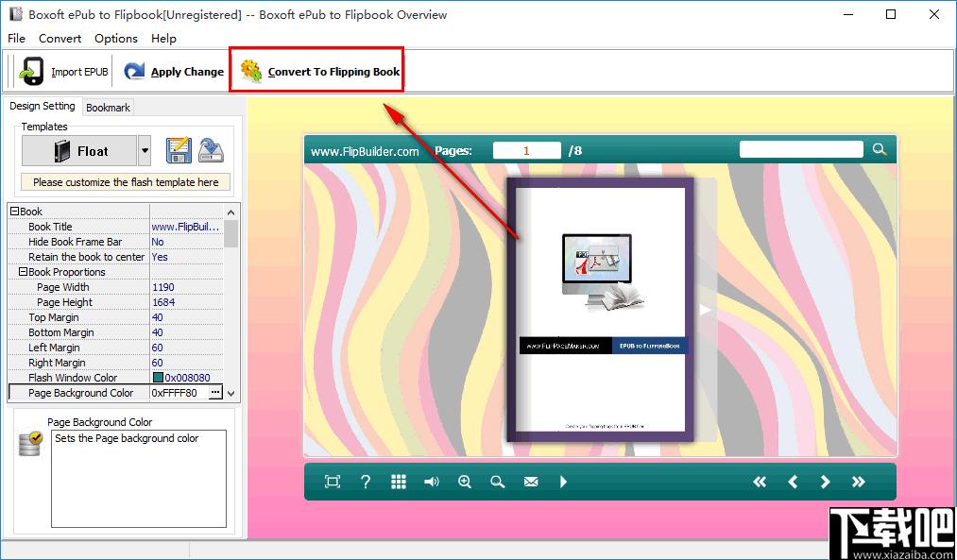Load saved template settings icon
The image size is (957, 560).
pyautogui.click(x=212, y=151)
